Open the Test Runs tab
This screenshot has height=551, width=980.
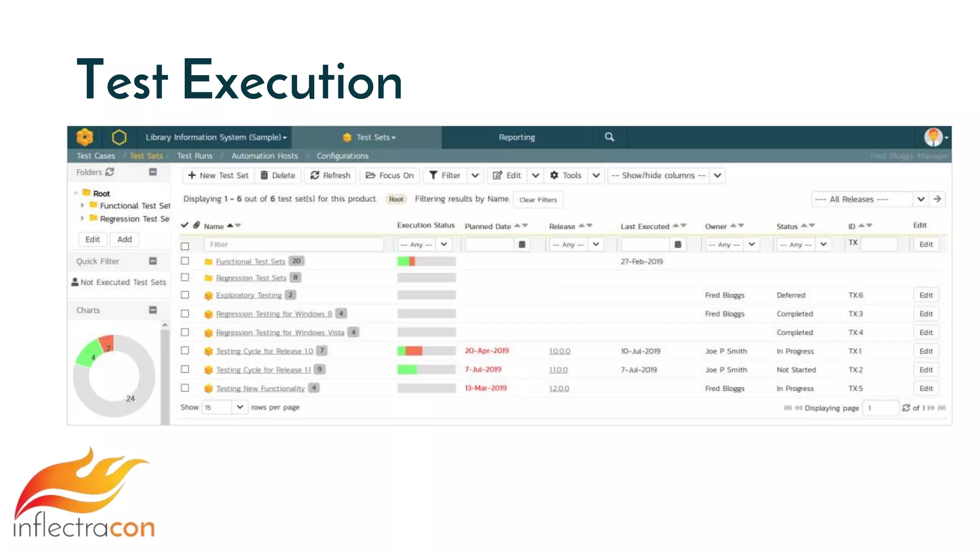(194, 156)
